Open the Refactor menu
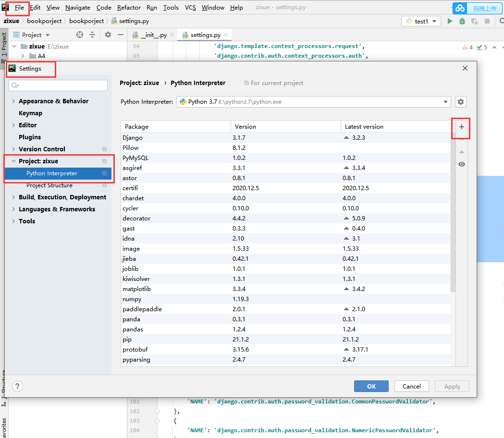The width and height of the screenshot is (504, 438). (129, 7)
